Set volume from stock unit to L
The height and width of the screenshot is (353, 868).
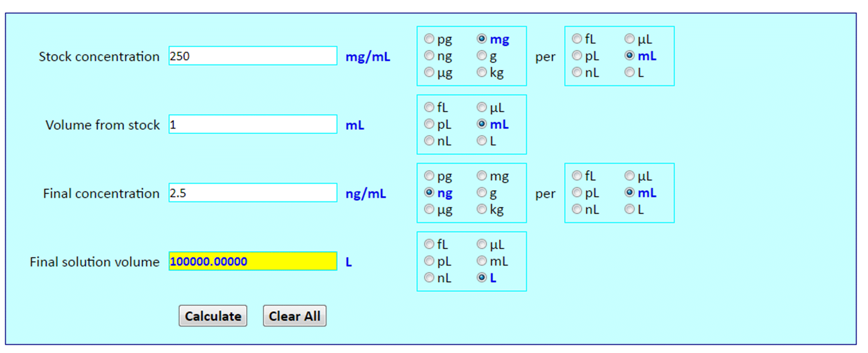(481, 141)
